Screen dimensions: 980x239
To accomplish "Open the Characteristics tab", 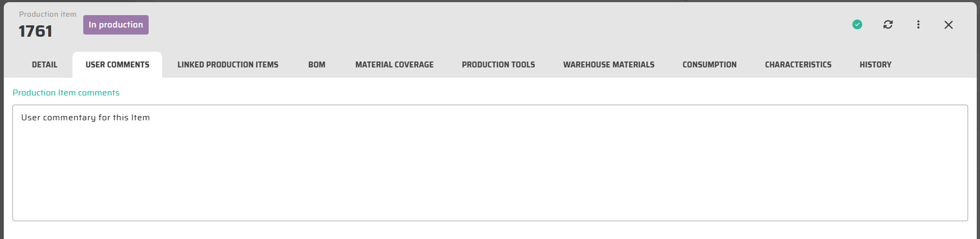I will (x=798, y=65).
